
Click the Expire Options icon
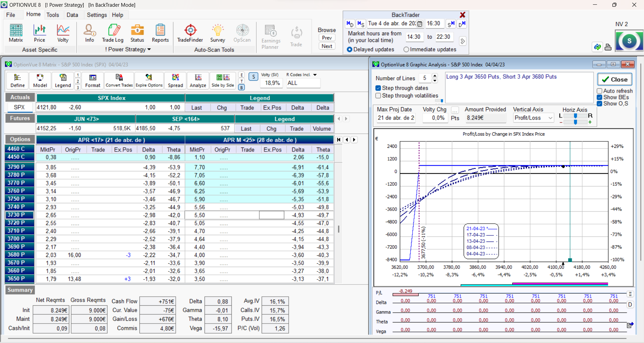[x=149, y=81]
